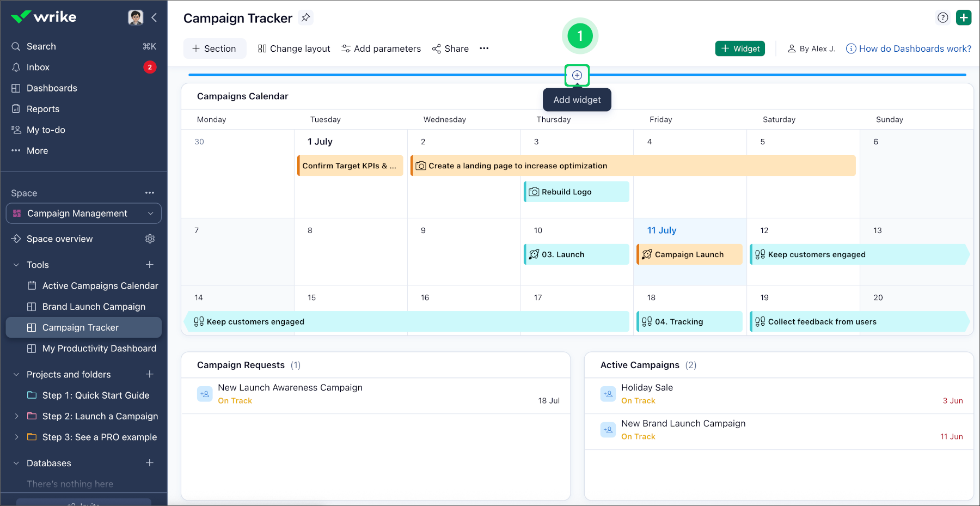Open Inbox in the sidebar
This screenshot has width=980, height=506.
38,67
